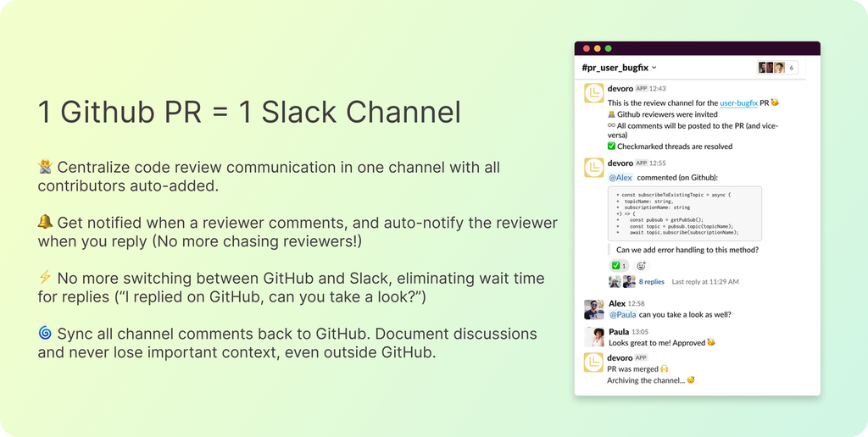The width and height of the screenshot is (868, 437).
Task: Click the sleeping emoji after 'Archiving the channel...'
Action: (x=690, y=380)
